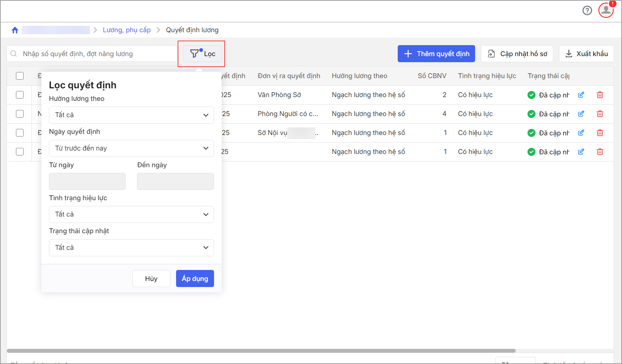Click the Lọc filter funnel button

202,54
